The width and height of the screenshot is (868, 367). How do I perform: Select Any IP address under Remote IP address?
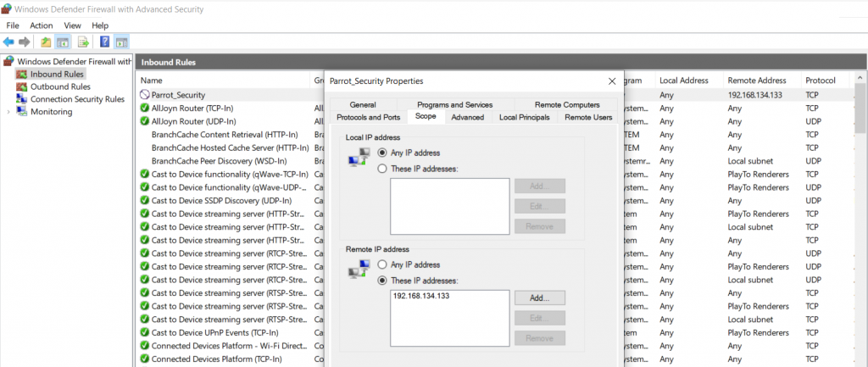[x=381, y=264]
